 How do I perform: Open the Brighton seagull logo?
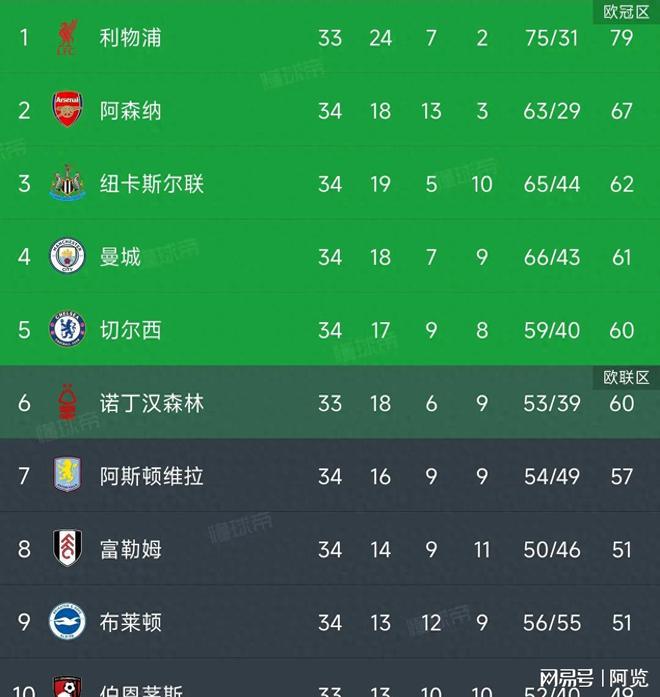[67, 621]
